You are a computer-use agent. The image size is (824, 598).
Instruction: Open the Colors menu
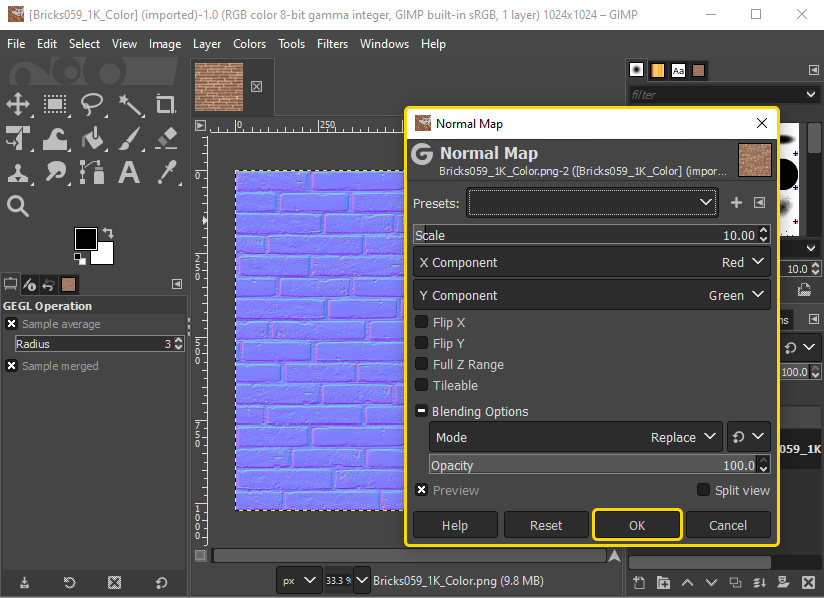[x=250, y=44]
